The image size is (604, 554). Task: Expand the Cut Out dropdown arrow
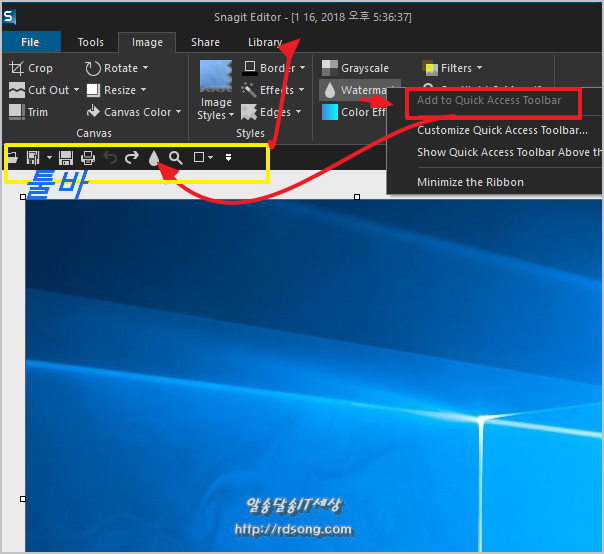point(76,90)
